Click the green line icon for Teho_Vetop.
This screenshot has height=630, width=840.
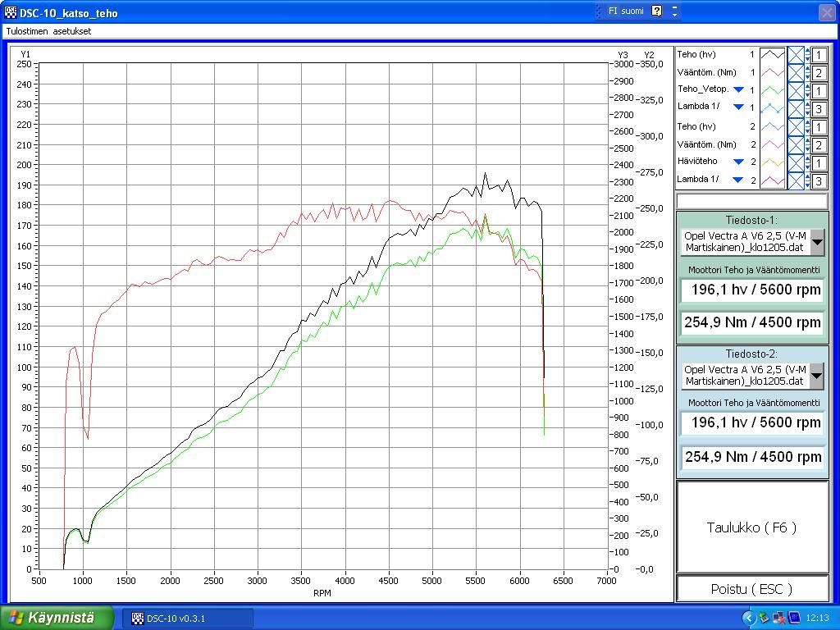tap(772, 91)
